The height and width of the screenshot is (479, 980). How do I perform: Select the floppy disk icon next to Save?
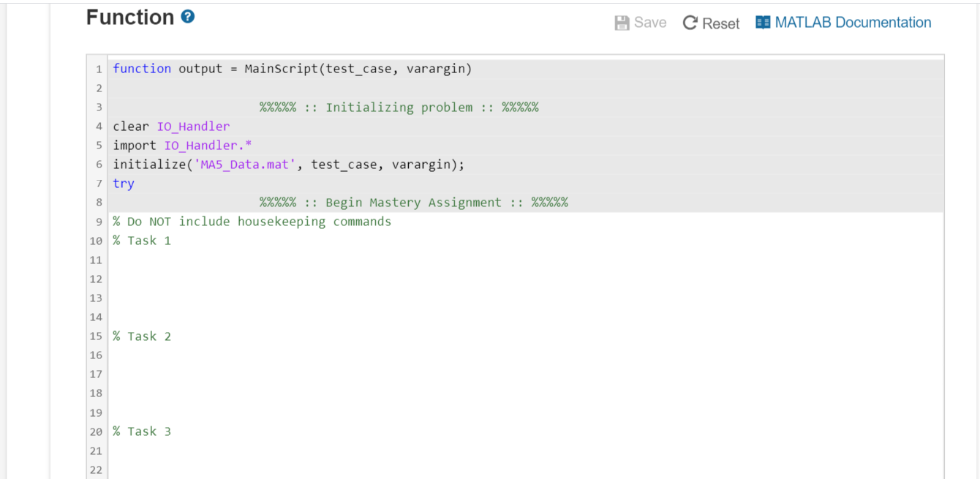coord(621,23)
